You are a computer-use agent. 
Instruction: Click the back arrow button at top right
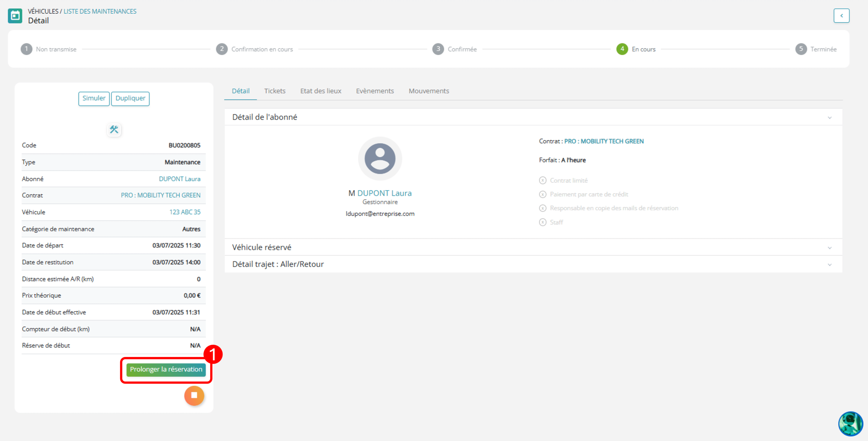point(841,16)
